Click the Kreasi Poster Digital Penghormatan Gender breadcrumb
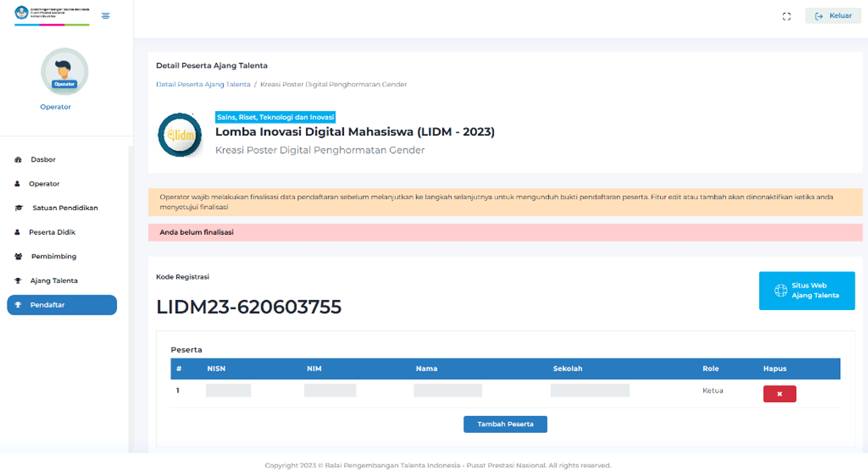Image resolution: width=868 pixels, height=471 pixels. coord(333,85)
